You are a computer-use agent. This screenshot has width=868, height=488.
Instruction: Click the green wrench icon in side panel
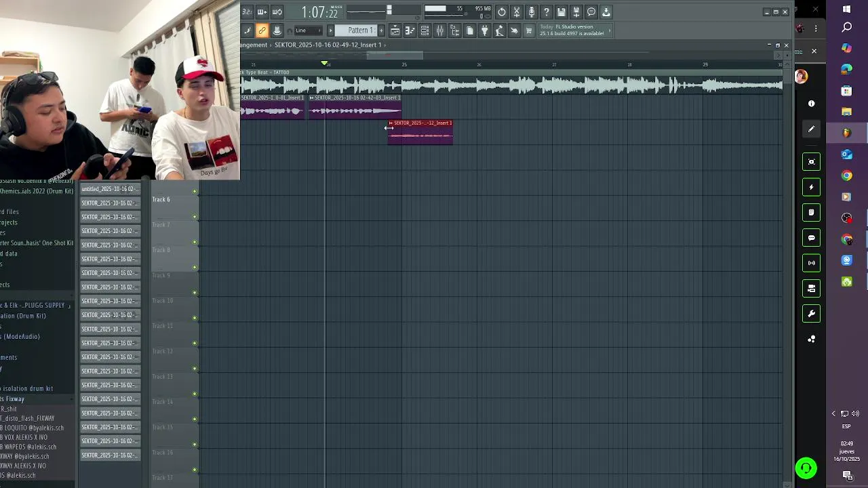[x=811, y=314]
